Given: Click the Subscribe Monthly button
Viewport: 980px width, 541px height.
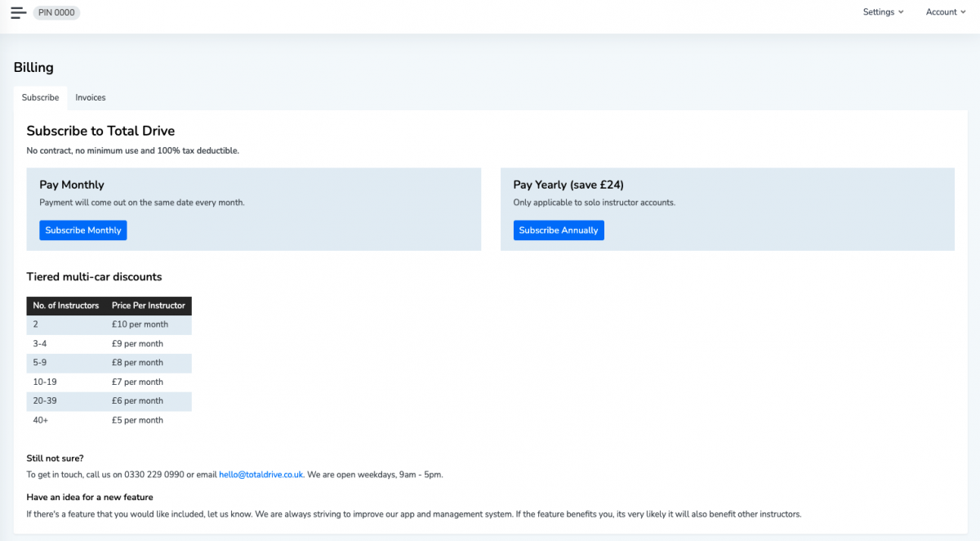Looking at the screenshot, I should click(82, 230).
